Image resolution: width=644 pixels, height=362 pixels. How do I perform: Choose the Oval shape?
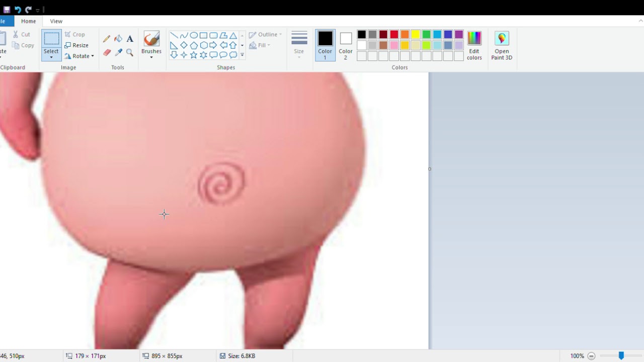click(194, 36)
